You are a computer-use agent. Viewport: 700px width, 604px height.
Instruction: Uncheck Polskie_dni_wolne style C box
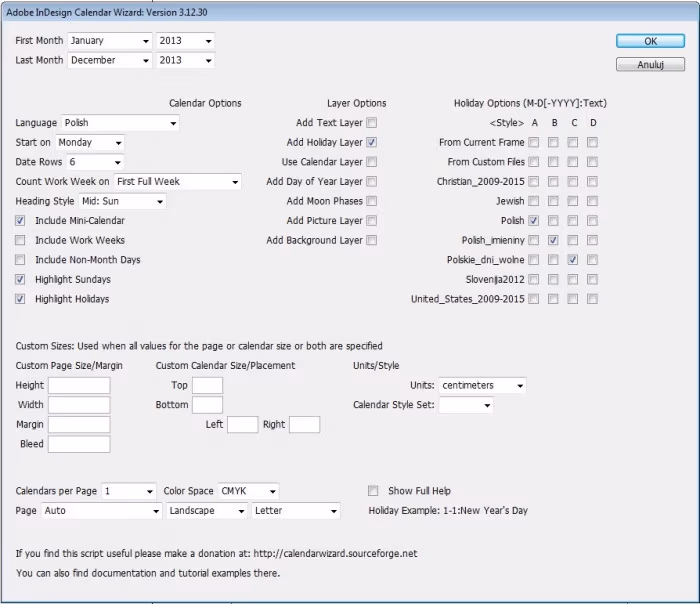click(573, 260)
